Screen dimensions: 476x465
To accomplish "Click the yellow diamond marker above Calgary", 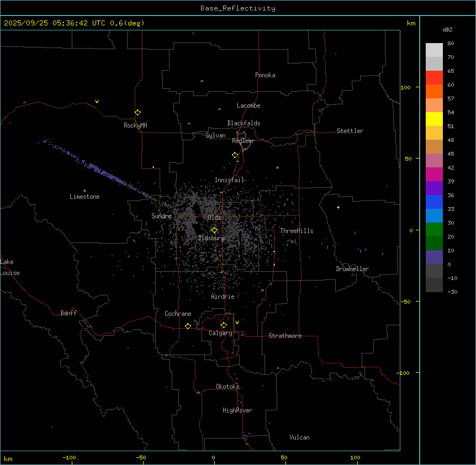I will [x=224, y=325].
